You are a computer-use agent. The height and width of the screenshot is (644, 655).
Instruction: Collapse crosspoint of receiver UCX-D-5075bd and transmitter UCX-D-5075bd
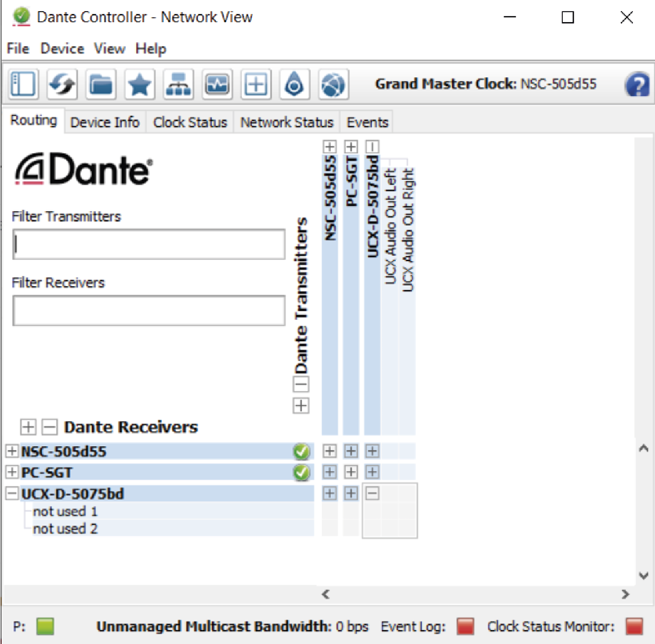[372, 493]
